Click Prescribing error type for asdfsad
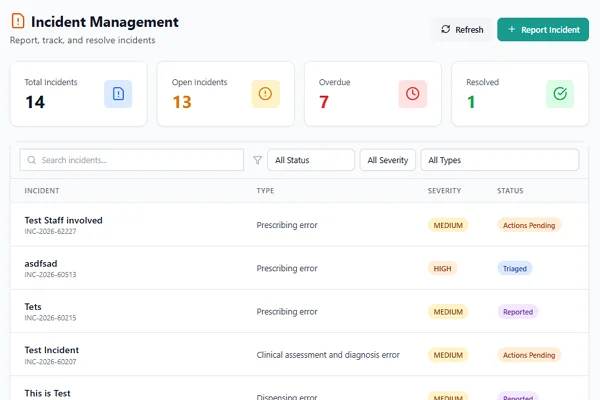 [287, 268]
